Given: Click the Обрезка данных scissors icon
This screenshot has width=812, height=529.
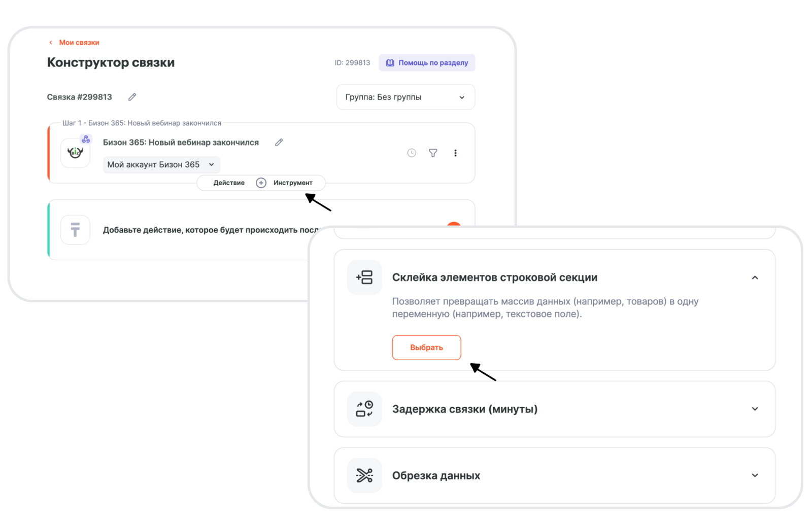Looking at the screenshot, I should point(364,475).
